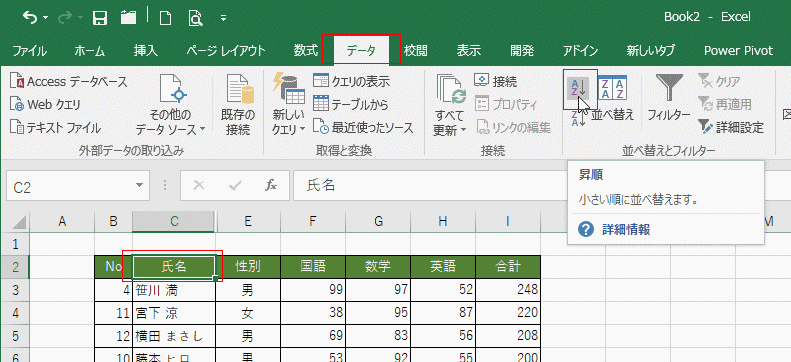This screenshot has height=362, width=791.
Task: Toggle the フィルター funnel button
Action: coord(669,97)
